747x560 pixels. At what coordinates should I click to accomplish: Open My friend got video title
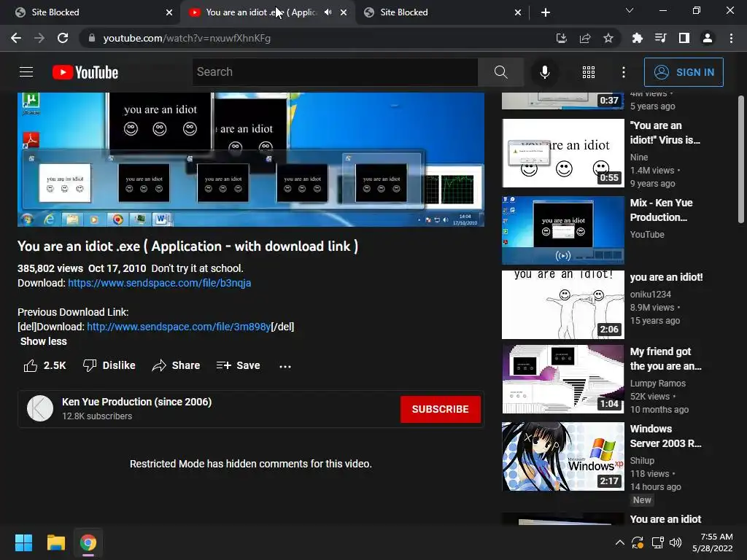(665, 359)
